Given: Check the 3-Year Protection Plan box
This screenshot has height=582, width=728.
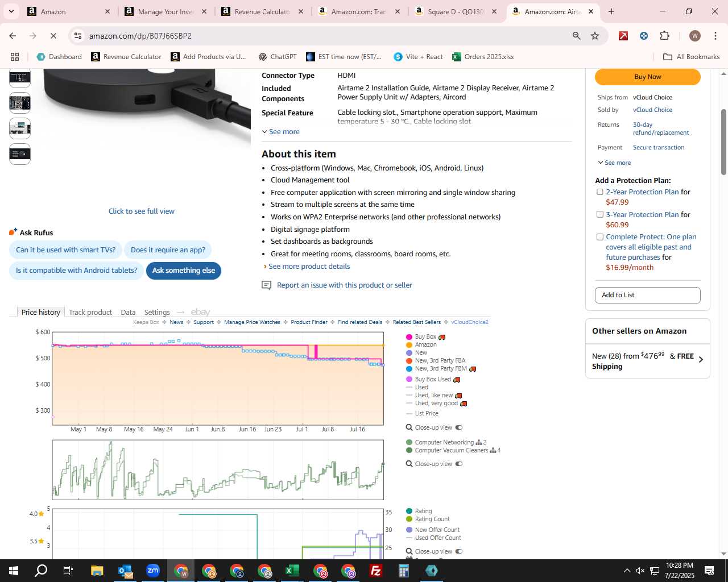Looking at the screenshot, I should pyautogui.click(x=599, y=214).
